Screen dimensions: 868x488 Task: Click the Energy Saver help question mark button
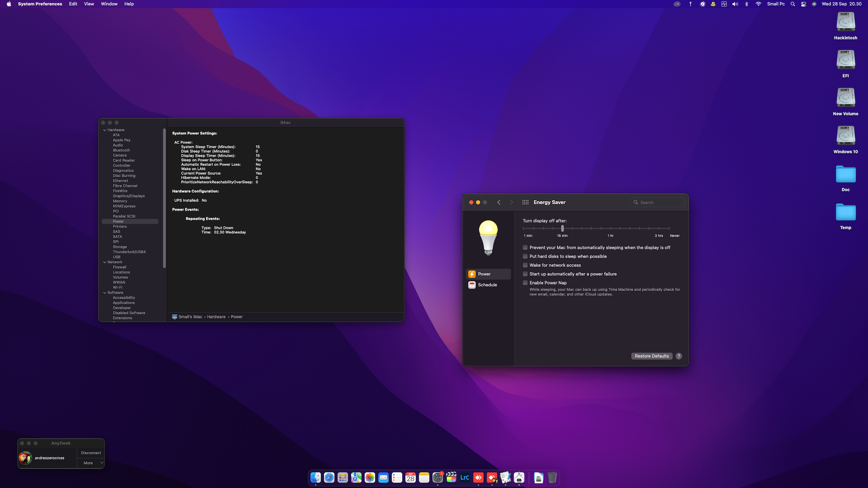(x=679, y=356)
